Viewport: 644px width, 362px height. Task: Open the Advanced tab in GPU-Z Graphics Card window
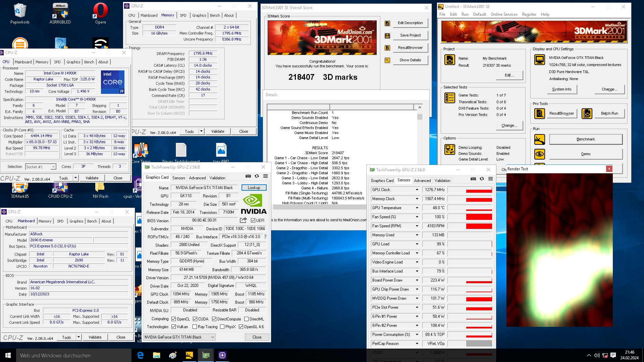click(x=197, y=178)
